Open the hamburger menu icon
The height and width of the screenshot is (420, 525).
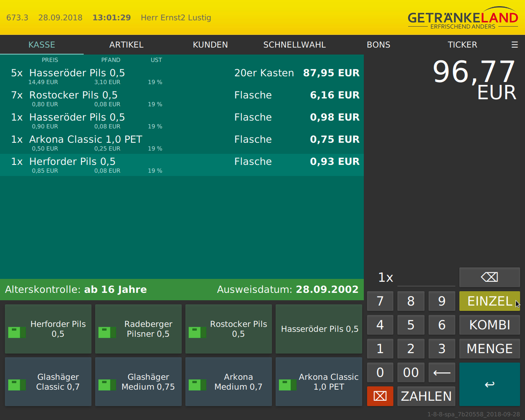(515, 45)
